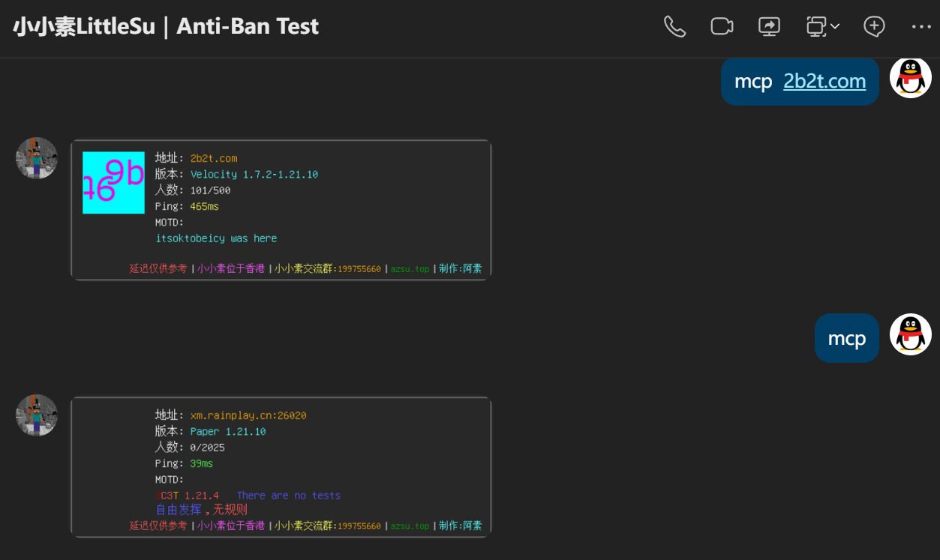The width and height of the screenshot is (940, 560).
Task: Click the screen share icon
Action: [770, 26]
